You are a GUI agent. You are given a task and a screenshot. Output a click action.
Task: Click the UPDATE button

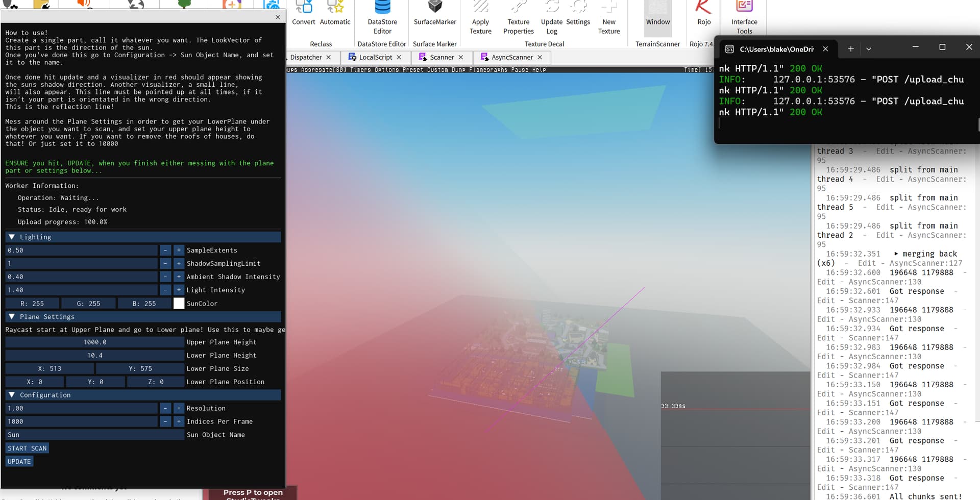click(19, 461)
